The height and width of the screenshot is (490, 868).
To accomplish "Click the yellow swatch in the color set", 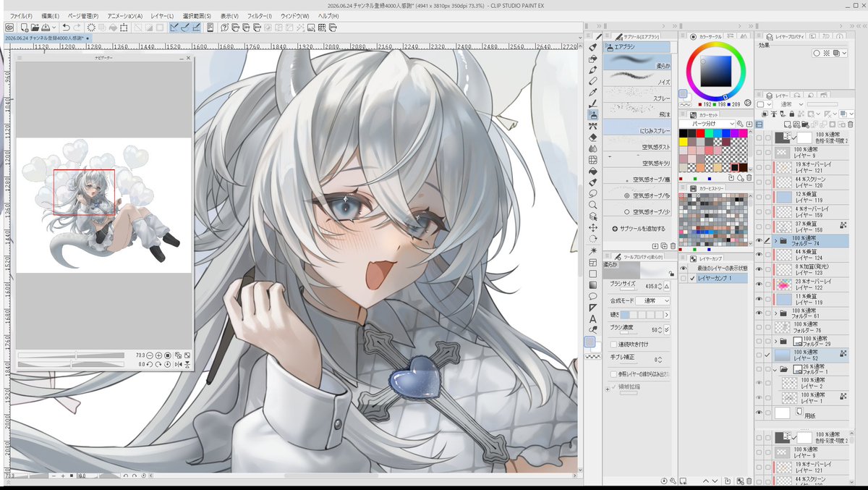I will point(683,142).
